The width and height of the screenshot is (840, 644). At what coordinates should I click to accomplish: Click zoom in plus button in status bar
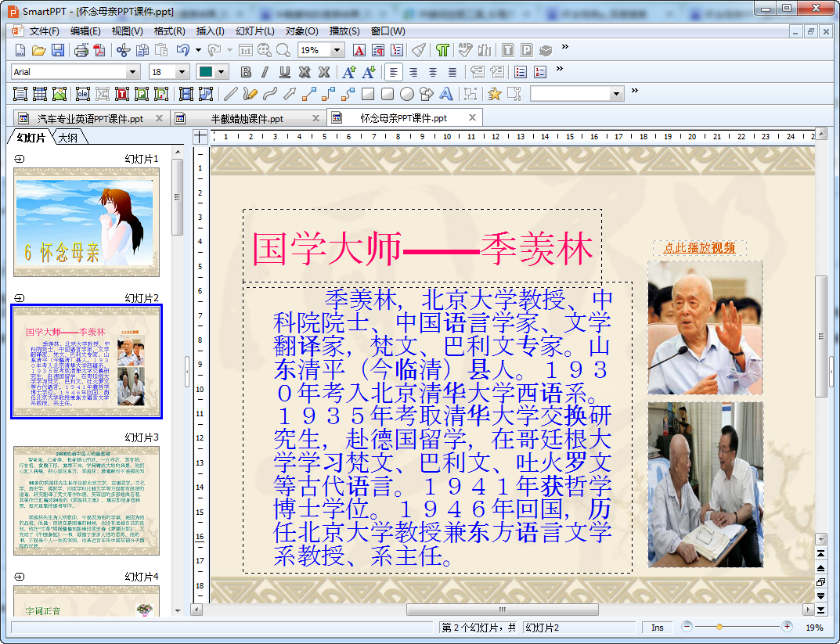(x=787, y=626)
